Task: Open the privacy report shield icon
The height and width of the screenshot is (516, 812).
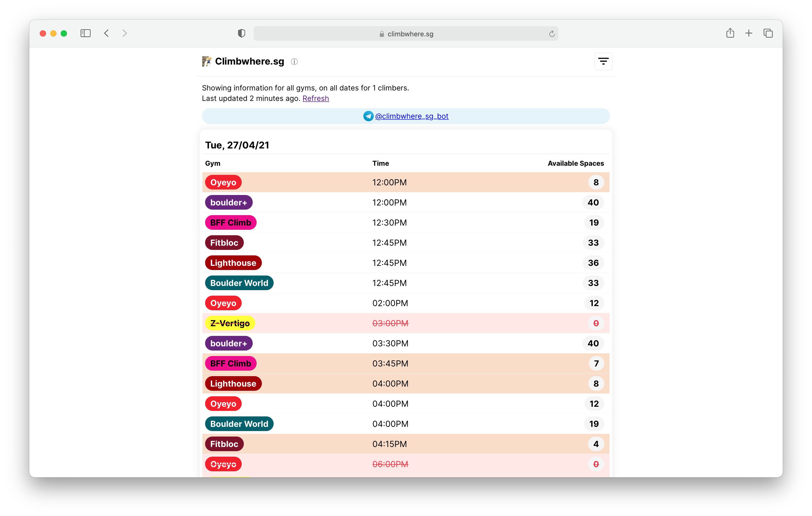Action: (x=241, y=33)
